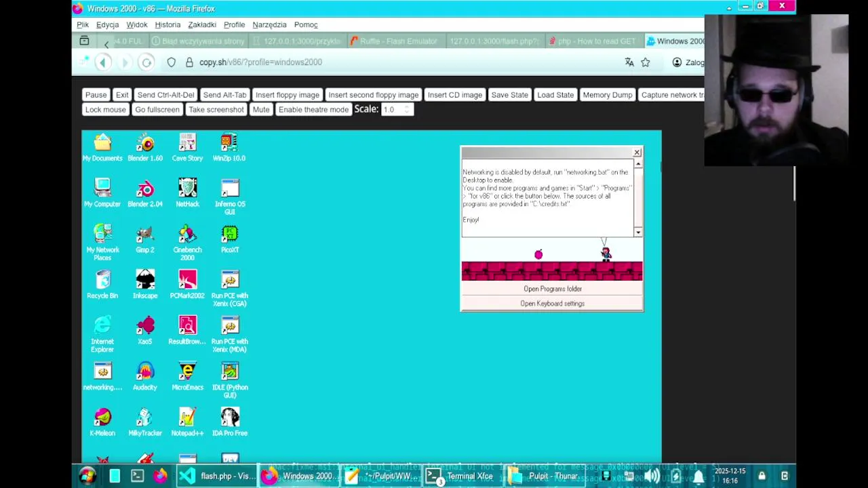Click the Exit emulator button
Screen dimensions: 868x488
122,95
